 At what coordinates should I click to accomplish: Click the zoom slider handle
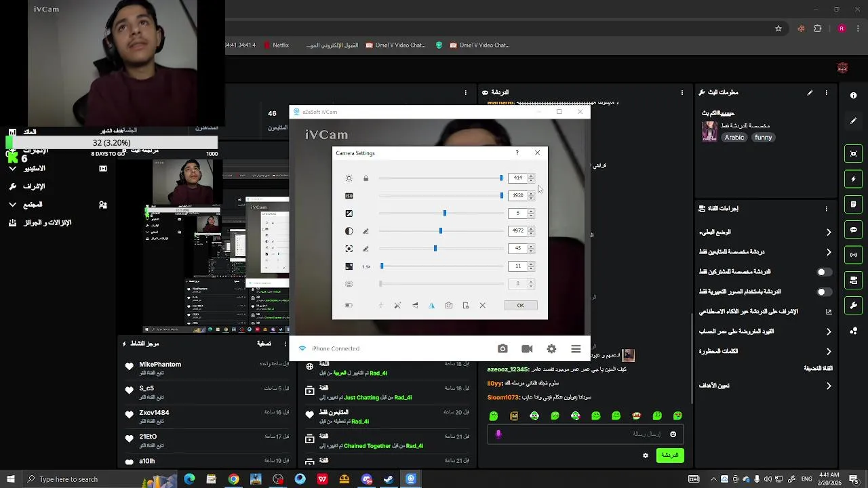tap(382, 266)
